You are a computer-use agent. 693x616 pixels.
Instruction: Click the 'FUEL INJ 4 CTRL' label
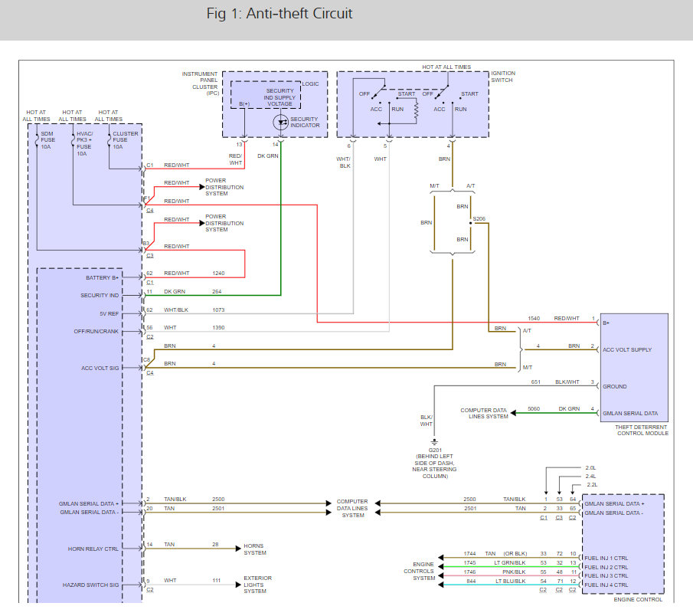pyautogui.click(x=606, y=585)
